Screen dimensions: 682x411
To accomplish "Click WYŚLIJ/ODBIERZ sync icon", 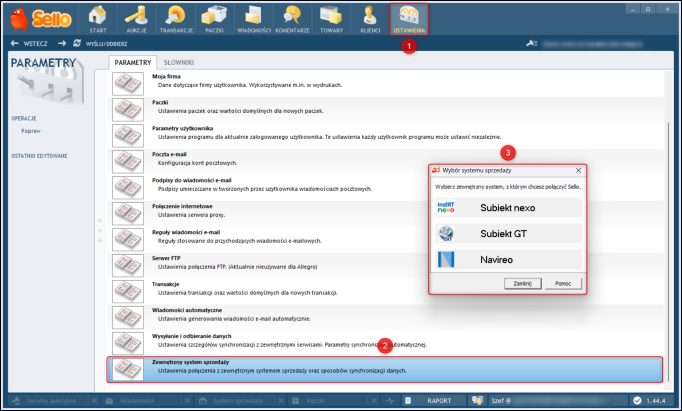I will point(77,43).
